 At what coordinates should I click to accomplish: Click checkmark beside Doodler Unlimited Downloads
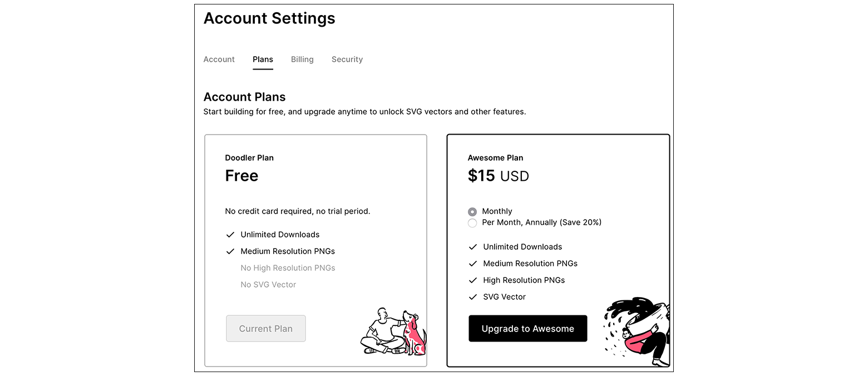pos(230,235)
